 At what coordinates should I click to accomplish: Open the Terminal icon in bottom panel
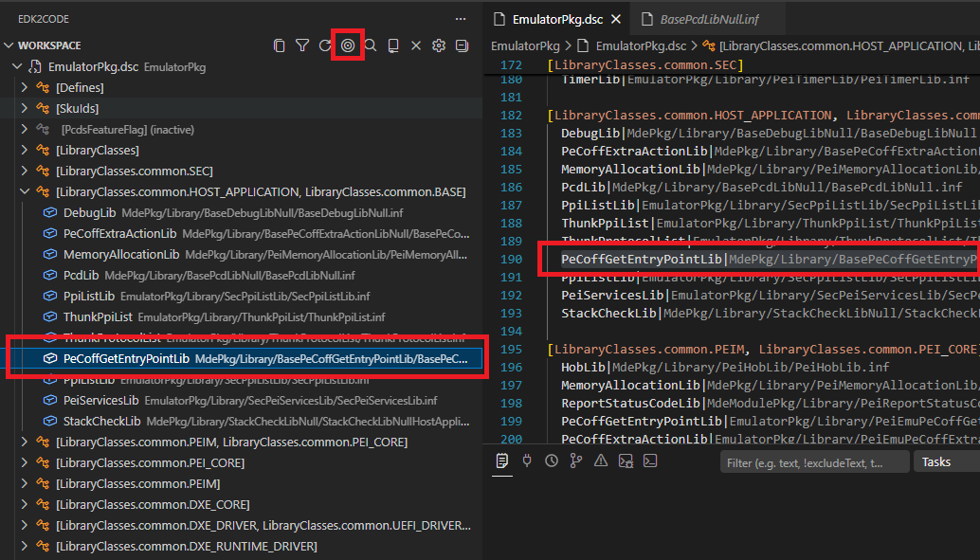click(650, 461)
